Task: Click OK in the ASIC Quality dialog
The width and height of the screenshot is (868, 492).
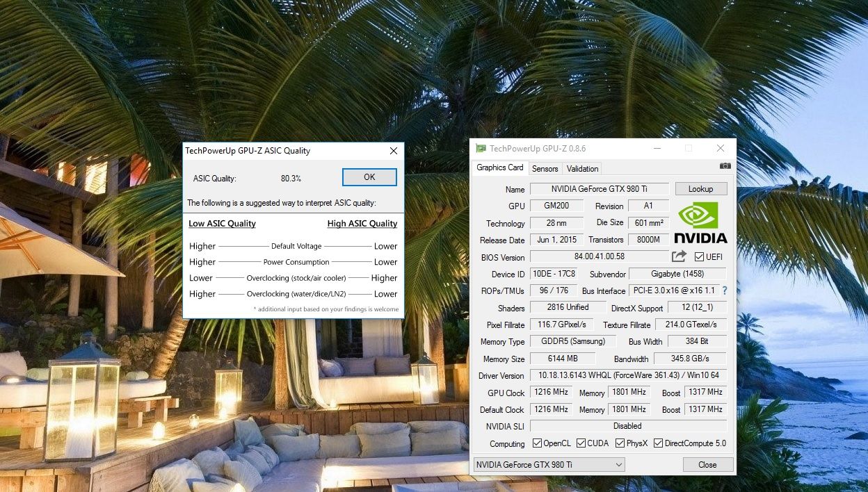Action: click(x=369, y=177)
